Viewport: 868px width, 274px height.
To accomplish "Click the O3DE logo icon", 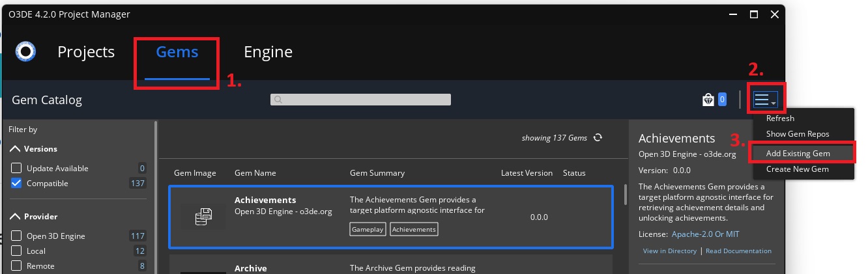I will (25, 51).
